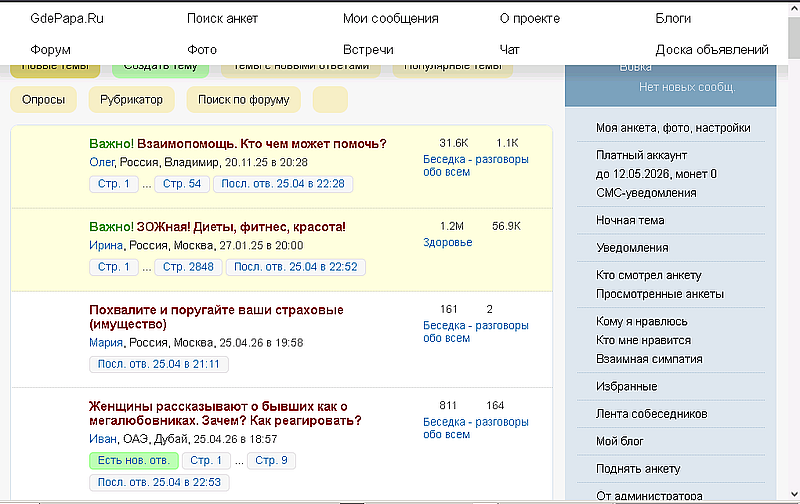This screenshot has width=800, height=504.
Task: Click the blank button beside Поиск по форуму
Action: 330,99
